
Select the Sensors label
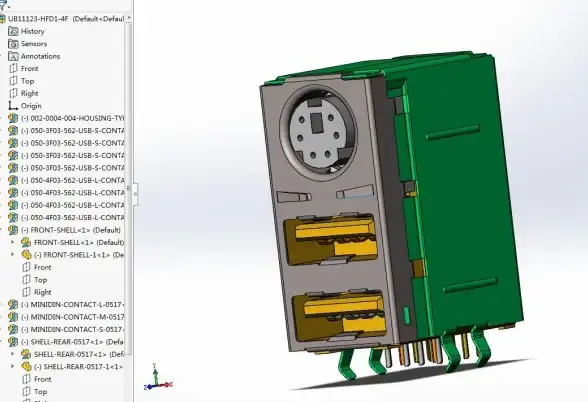[x=34, y=44]
